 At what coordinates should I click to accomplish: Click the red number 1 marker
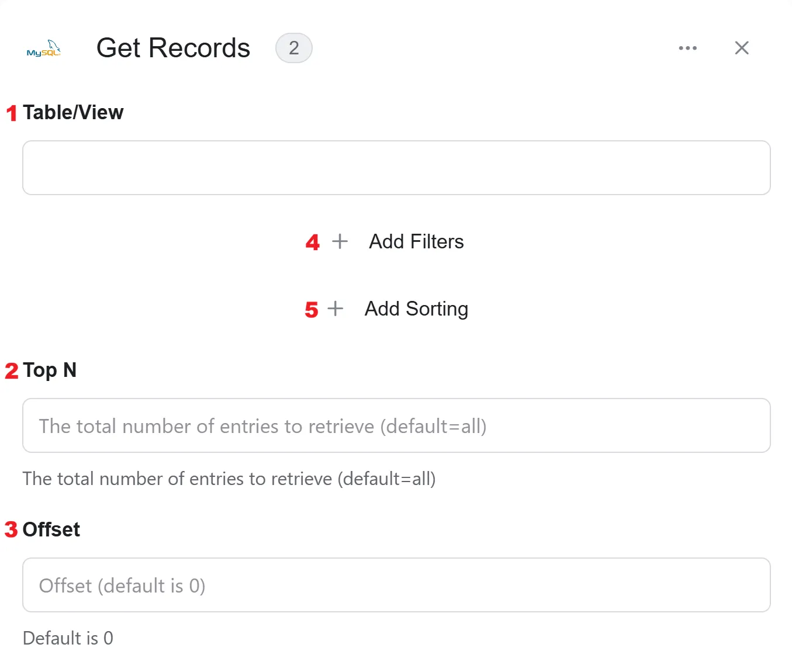12,113
